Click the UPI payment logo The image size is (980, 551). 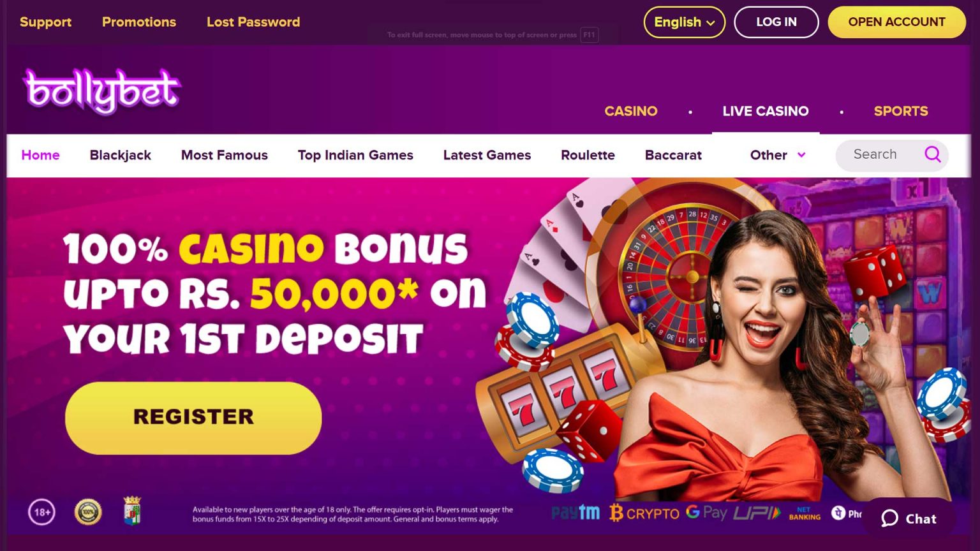pos(757,513)
